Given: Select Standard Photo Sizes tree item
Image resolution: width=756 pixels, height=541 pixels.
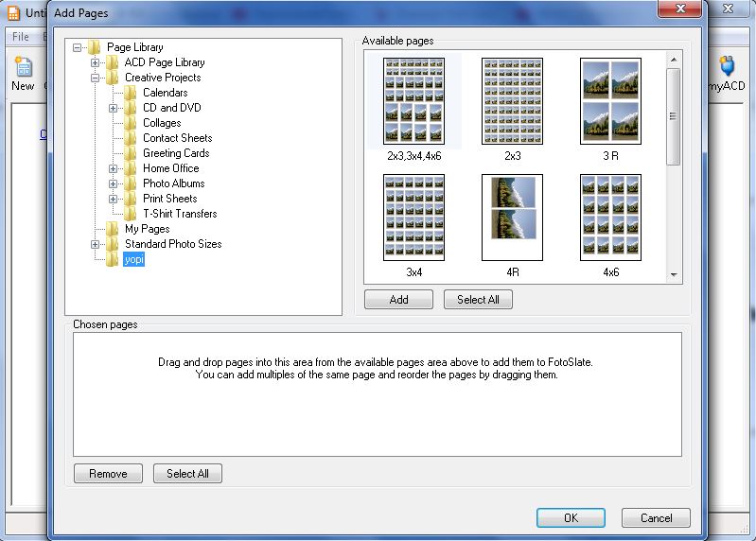Looking at the screenshot, I should 173,244.
